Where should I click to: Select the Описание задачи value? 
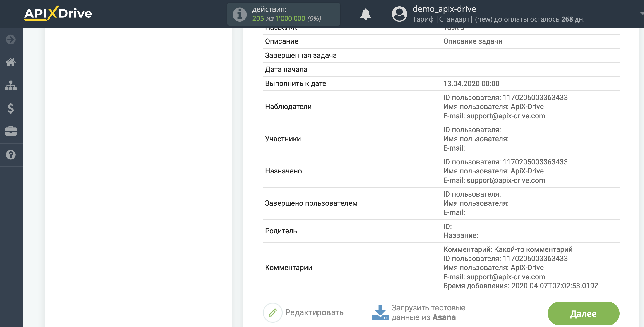coord(473,41)
